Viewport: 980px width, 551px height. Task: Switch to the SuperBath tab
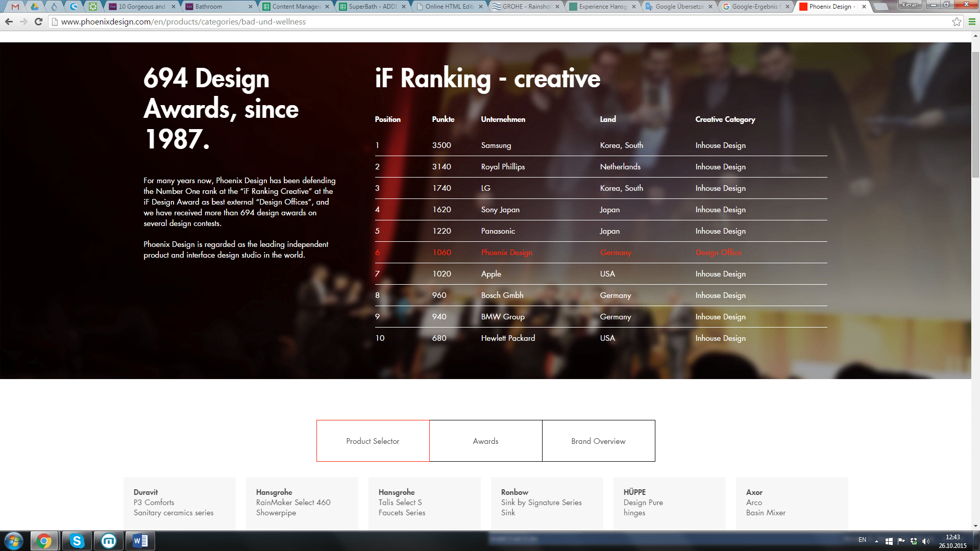372,7
